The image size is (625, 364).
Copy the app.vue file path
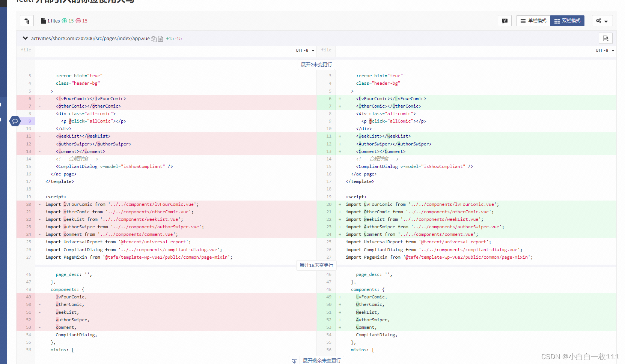[154, 39]
